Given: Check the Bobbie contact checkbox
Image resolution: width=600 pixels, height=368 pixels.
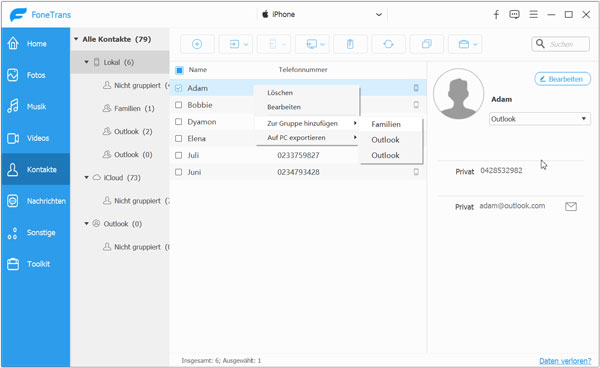Looking at the screenshot, I should click(x=178, y=105).
